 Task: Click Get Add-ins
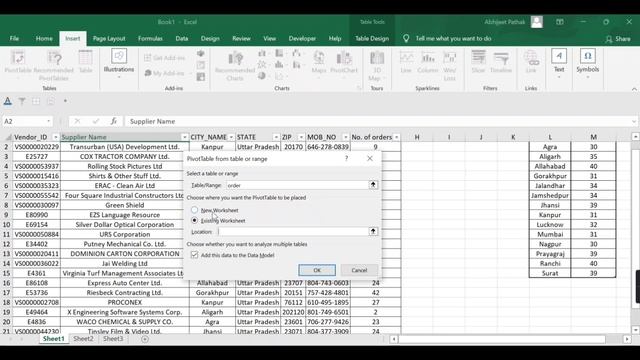pos(165,58)
